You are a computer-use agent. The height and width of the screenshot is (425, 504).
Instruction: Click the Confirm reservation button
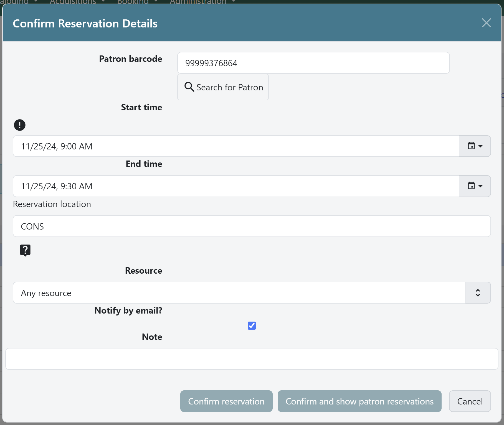(226, 401)
